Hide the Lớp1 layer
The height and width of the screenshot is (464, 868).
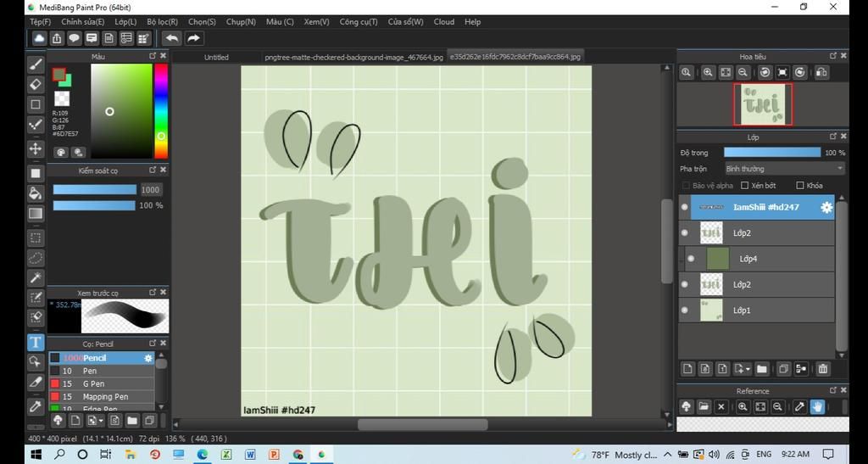[685, 310]
